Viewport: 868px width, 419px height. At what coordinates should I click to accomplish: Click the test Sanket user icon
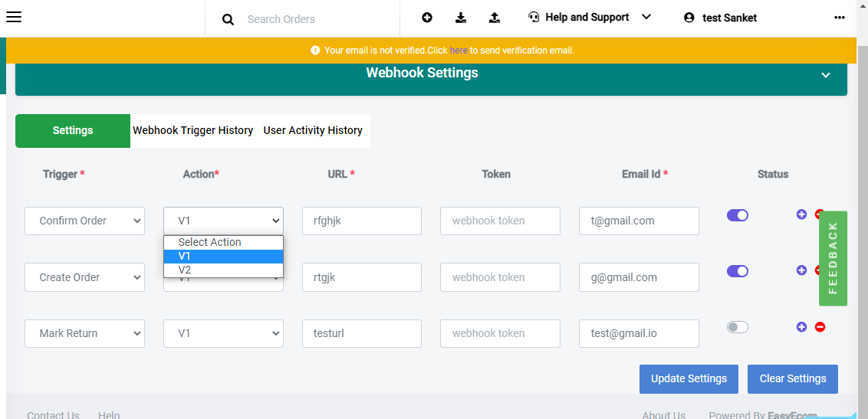[x=689, y=18]
